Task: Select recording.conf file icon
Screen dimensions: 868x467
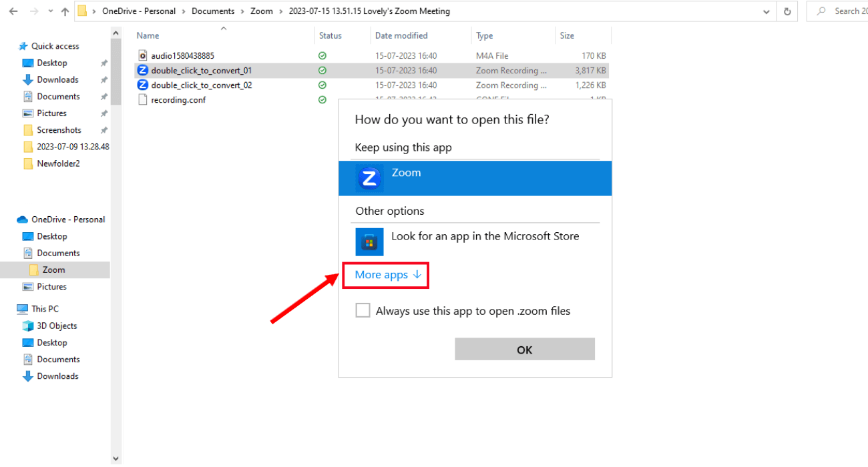Action: 142,99
